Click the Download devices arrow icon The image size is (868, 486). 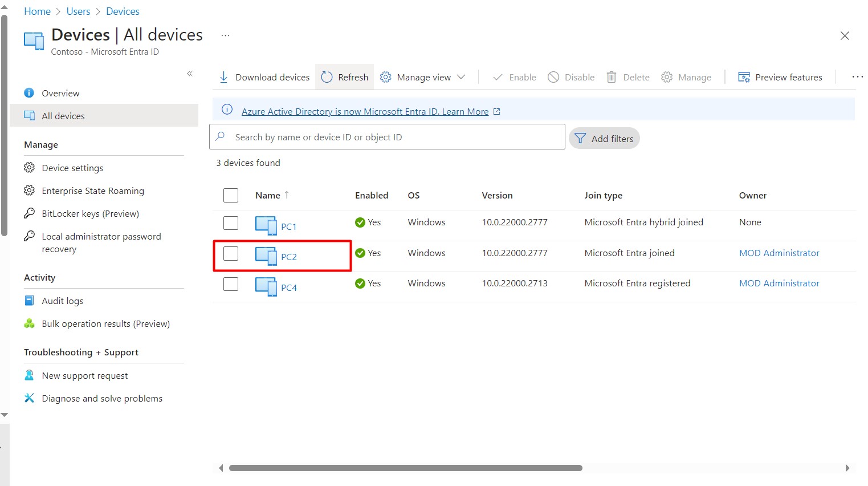[x=223, y=77]
